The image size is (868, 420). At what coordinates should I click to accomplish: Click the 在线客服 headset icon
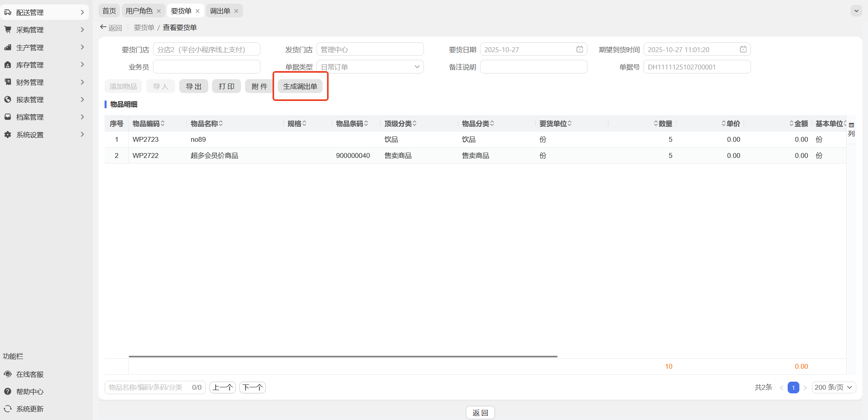tap(8, 374)
